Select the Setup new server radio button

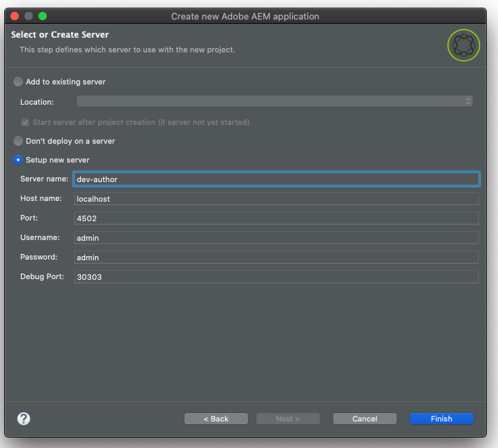18,160
